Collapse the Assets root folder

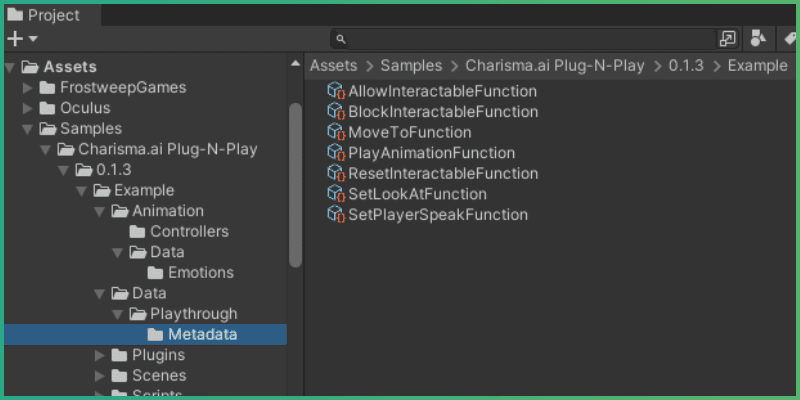tap(11, 67)
